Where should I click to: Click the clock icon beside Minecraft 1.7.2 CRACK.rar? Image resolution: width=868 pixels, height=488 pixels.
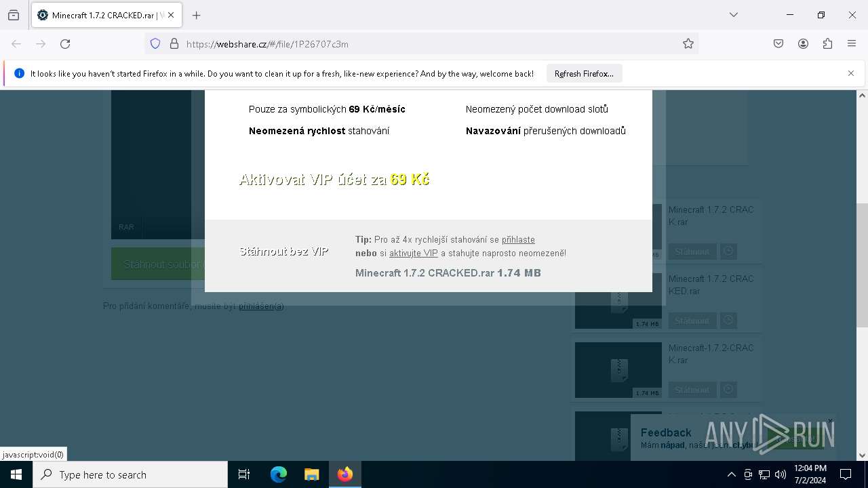(x=728, y=251)
